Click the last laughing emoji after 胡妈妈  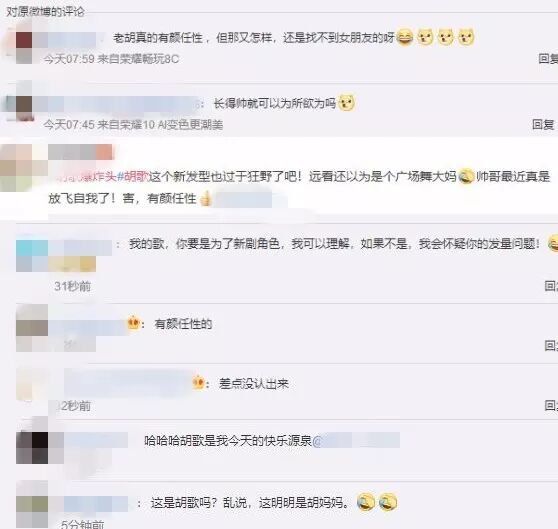tap(388, 502)
